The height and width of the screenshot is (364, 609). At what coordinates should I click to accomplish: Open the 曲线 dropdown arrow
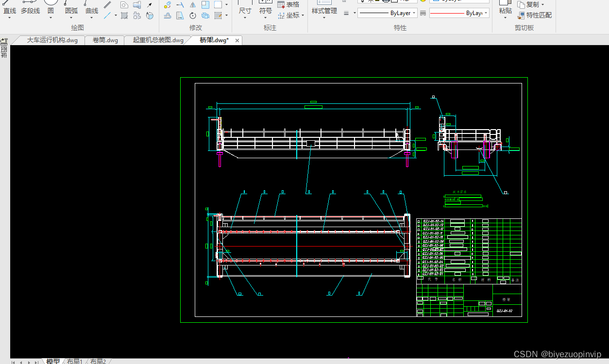[x=92, y=17]
